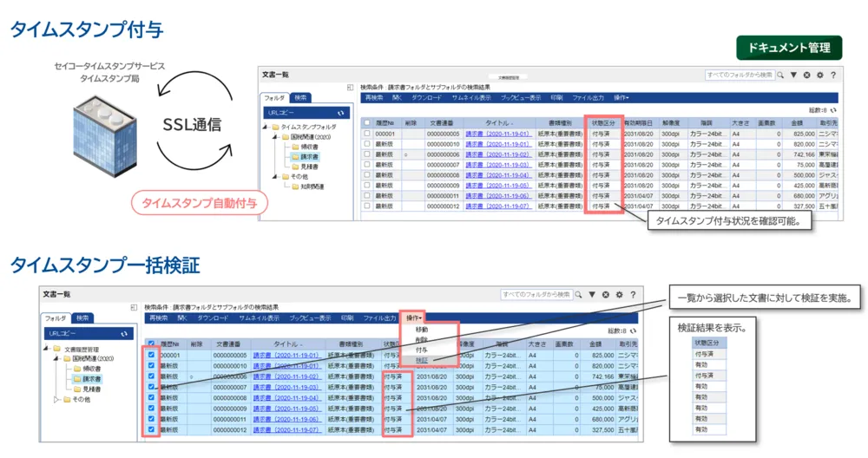Viewport: 868px width, 458px height.
Task: Click 状態区分 column header in upper list
Action: 603,123
